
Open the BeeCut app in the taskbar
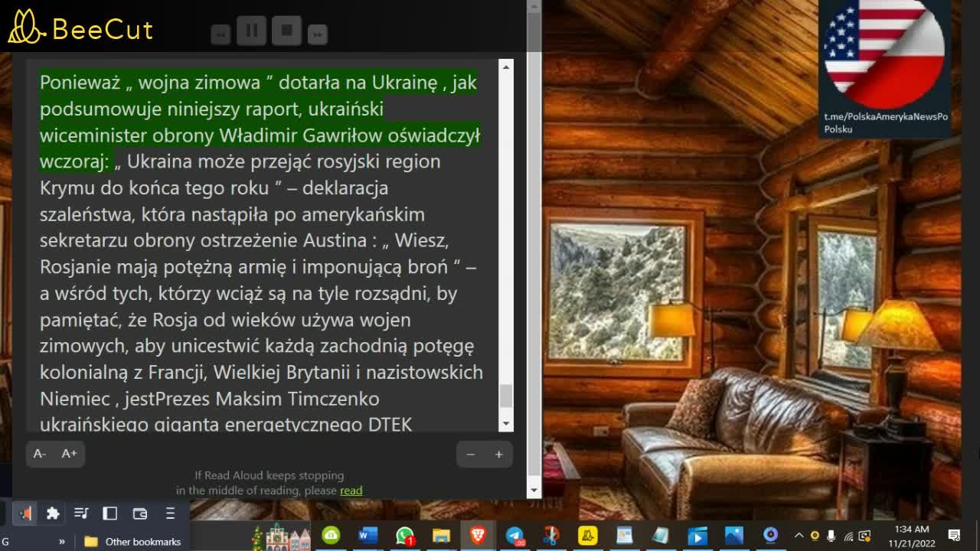tap(588, 536)
